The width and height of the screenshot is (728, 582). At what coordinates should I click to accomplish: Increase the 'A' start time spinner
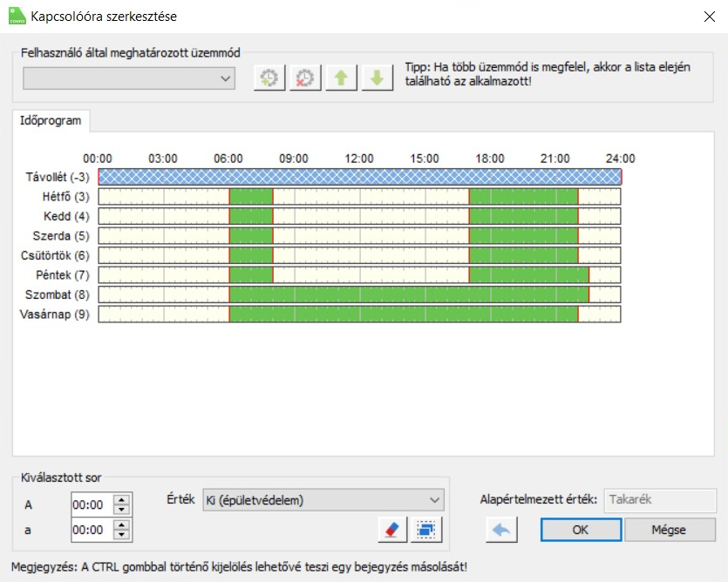click(x=122, y=499)
